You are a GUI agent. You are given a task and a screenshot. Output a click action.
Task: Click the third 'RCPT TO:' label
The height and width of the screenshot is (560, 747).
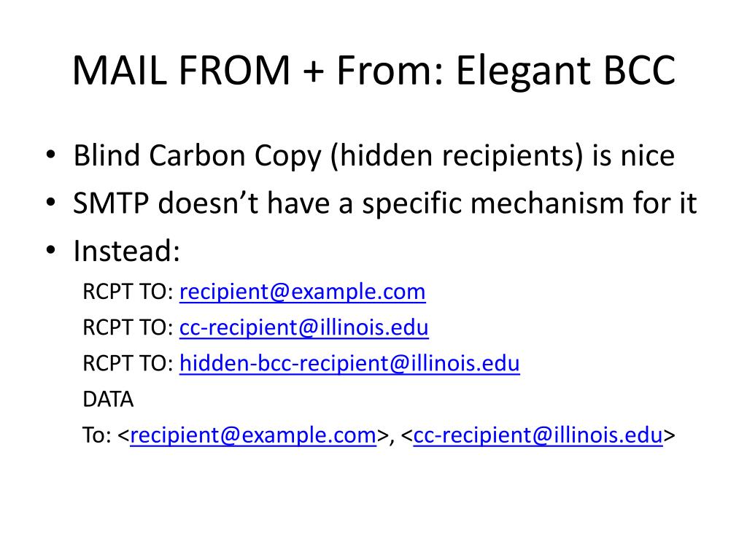tap(128, 363)
